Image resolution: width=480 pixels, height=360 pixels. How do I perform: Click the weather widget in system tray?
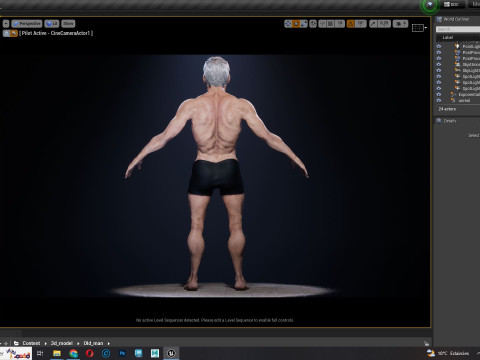(x=449, y=353)
